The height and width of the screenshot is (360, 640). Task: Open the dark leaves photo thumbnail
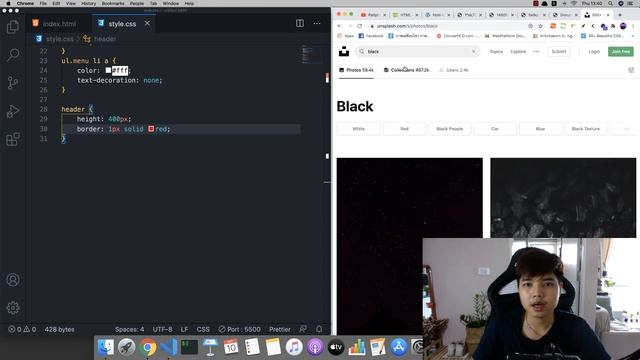tap(563, 198)
